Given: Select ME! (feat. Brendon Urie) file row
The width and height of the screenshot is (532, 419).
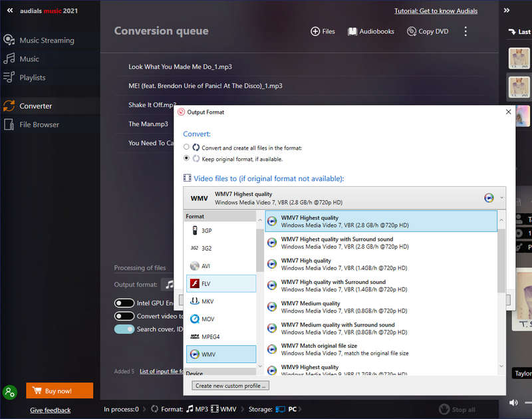Looking at the screenshot, I should tap(300, 86).
